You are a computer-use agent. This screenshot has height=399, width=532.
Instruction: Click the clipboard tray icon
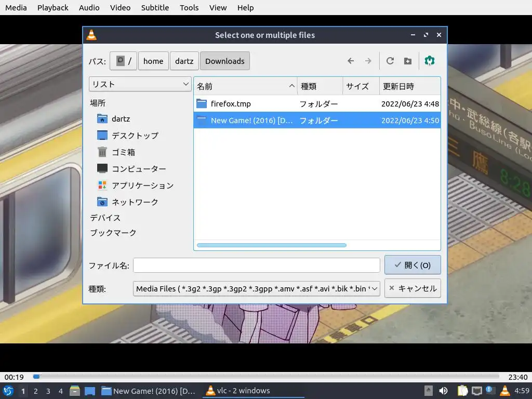[462, 391]
